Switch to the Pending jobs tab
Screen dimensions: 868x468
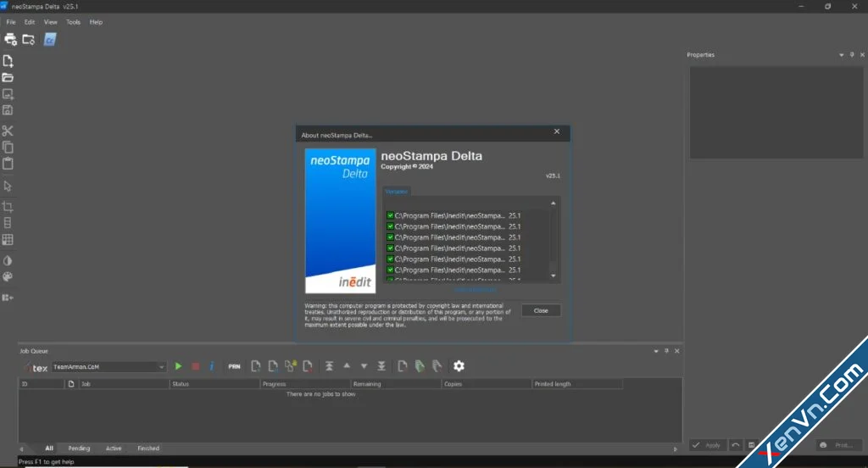click(x=79, y=448)
